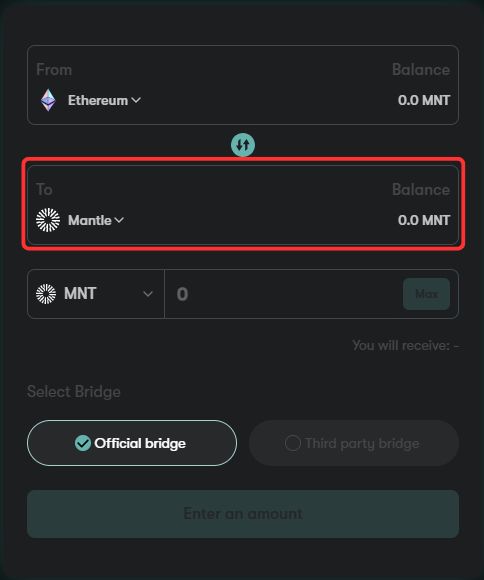Open the MNT token selector dropdown
Viewport: 484px width, 580px height.
click(x=95, y=294)
